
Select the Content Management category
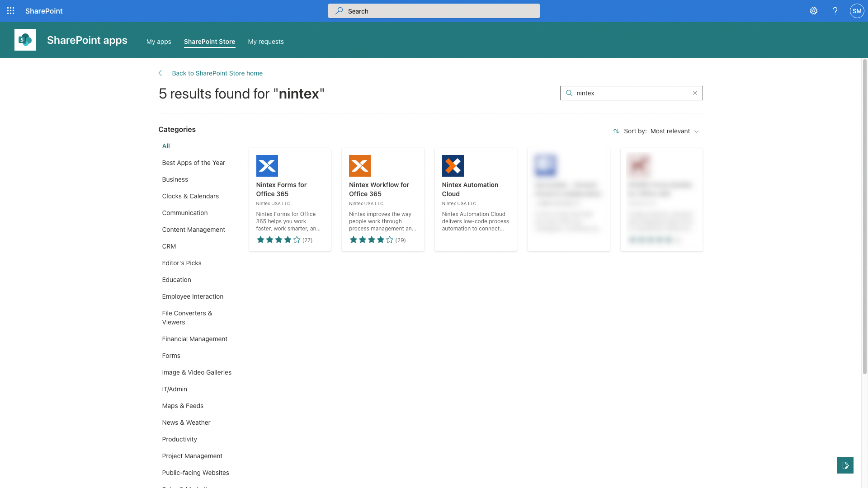(x=193, y=230)
